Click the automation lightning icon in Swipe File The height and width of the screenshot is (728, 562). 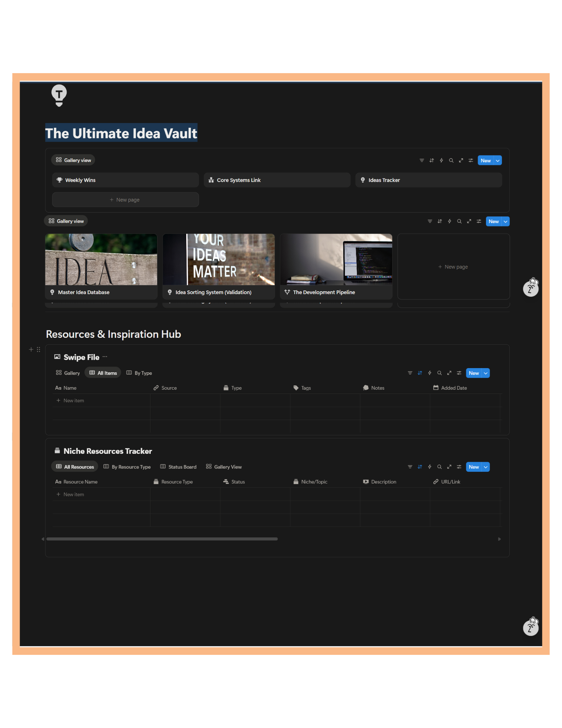pos(430,373)
